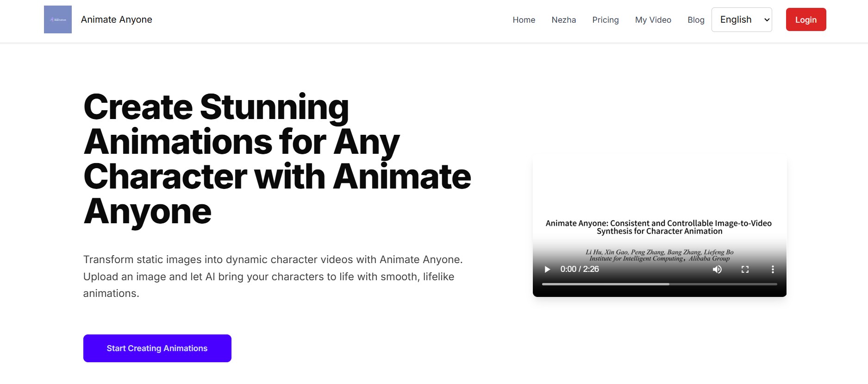The height and width of the screenshot is (384, 868).
Task: Open the English language dropdown
Action: 742,19
